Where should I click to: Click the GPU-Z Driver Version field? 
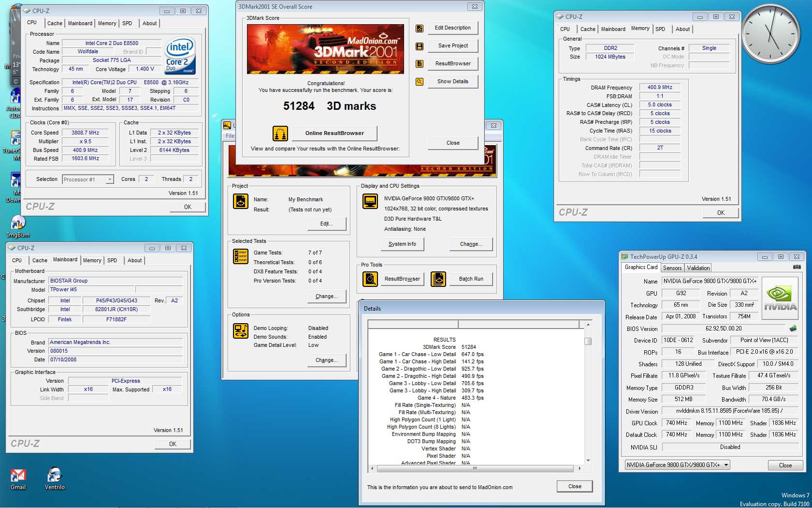tap(729, 411)
